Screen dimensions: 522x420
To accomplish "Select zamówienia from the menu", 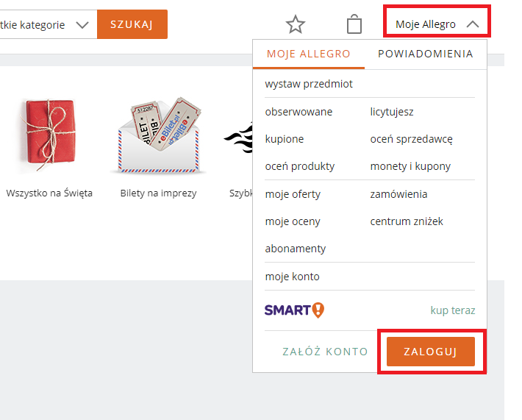I will 398,194.
